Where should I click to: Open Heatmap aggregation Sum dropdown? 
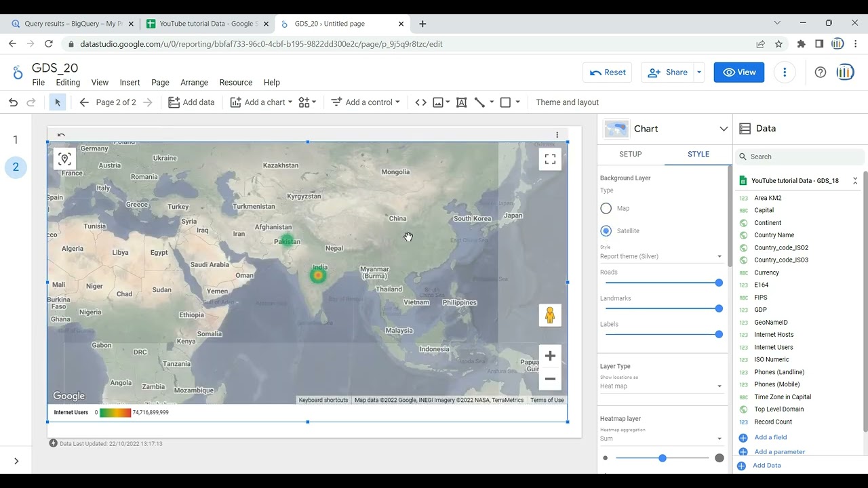661,439
